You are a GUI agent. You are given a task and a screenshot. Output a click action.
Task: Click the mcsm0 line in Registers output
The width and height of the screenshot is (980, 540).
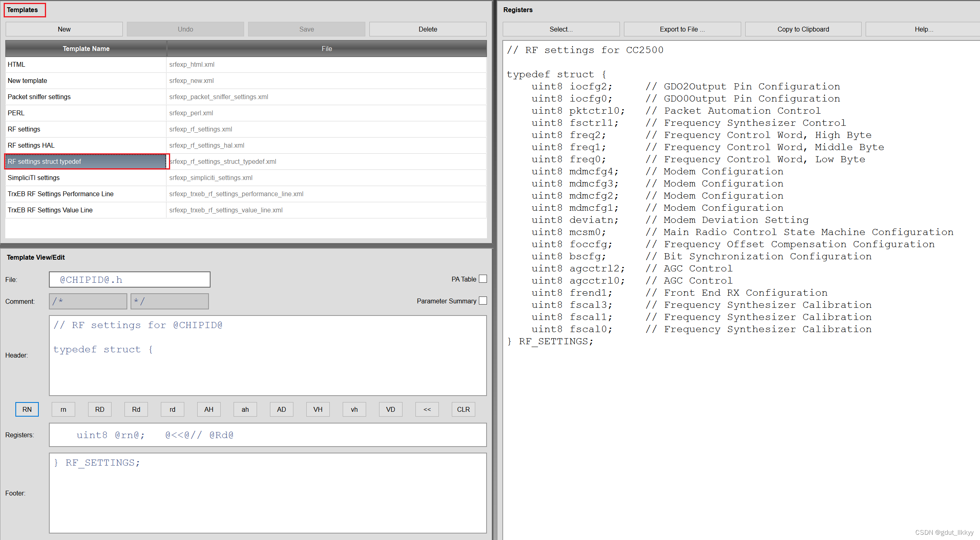click(742, 232)
